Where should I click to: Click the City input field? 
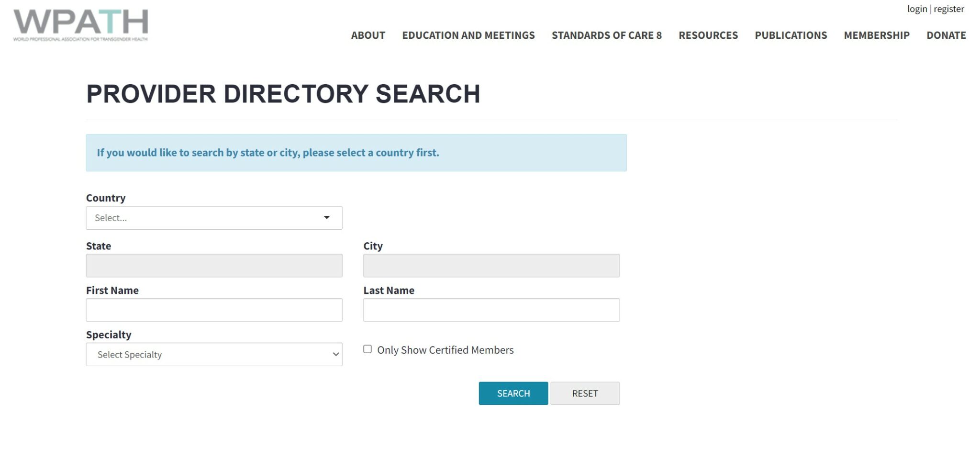(x=491, y=266)
